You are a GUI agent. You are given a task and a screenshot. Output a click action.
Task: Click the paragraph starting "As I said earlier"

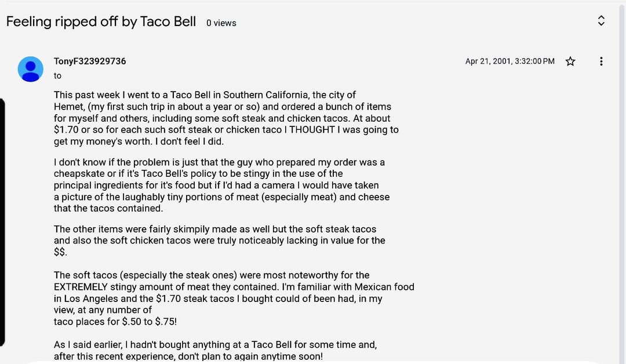click(x=215, y=350)
